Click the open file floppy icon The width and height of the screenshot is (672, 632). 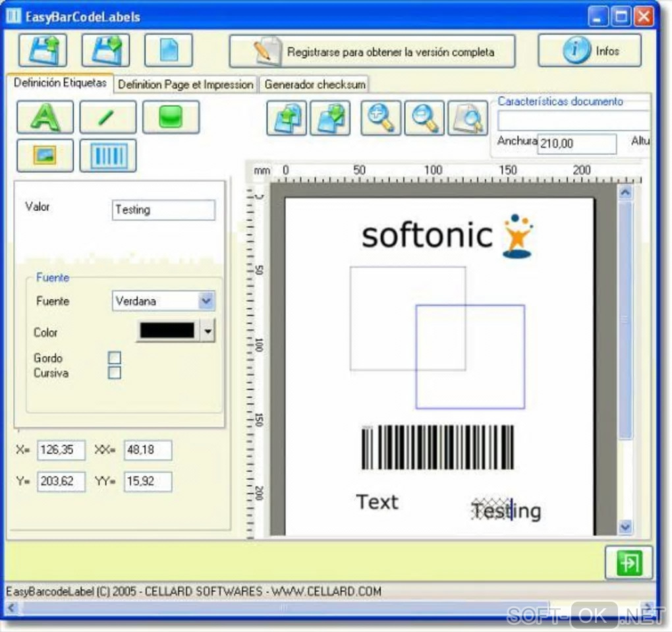point(43,50)
